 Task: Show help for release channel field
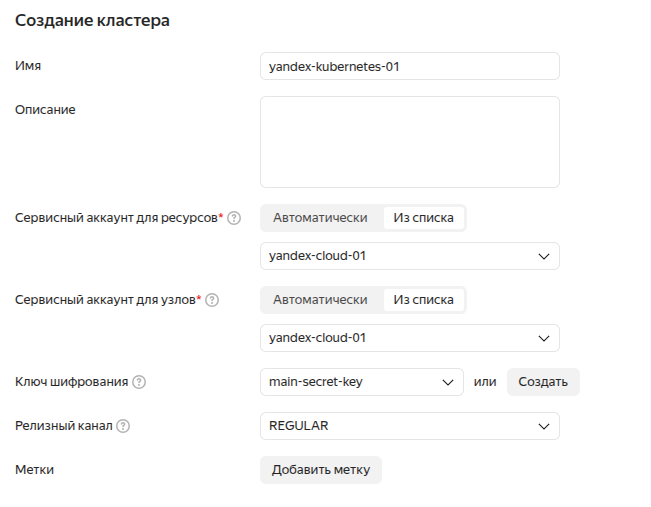point(123,426)
